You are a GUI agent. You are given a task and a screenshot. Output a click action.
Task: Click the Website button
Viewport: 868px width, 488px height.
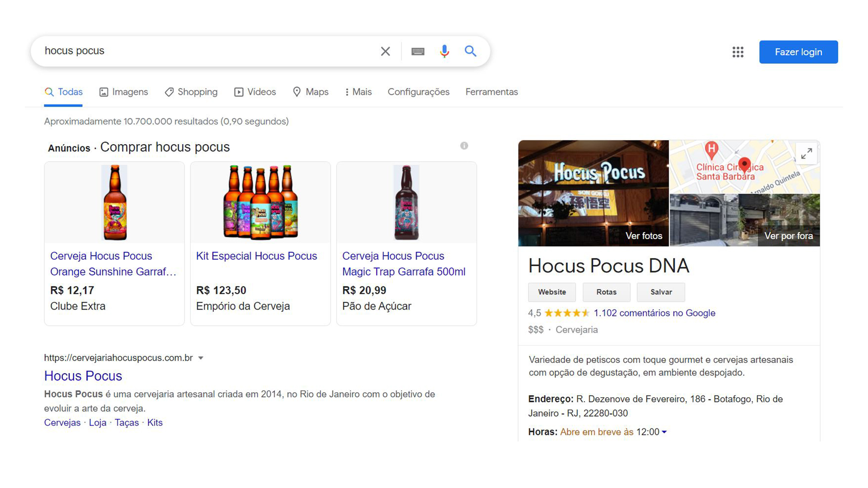pos(552,292)
